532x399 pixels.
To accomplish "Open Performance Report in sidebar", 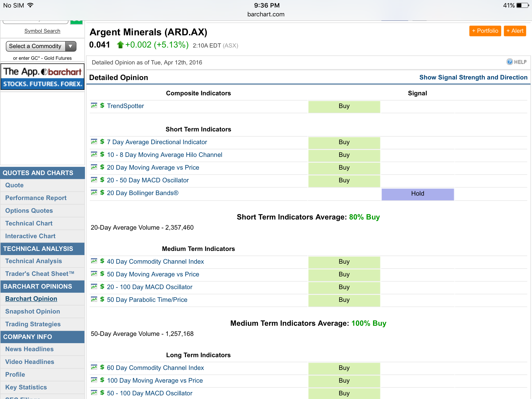I will coord(36,198).
